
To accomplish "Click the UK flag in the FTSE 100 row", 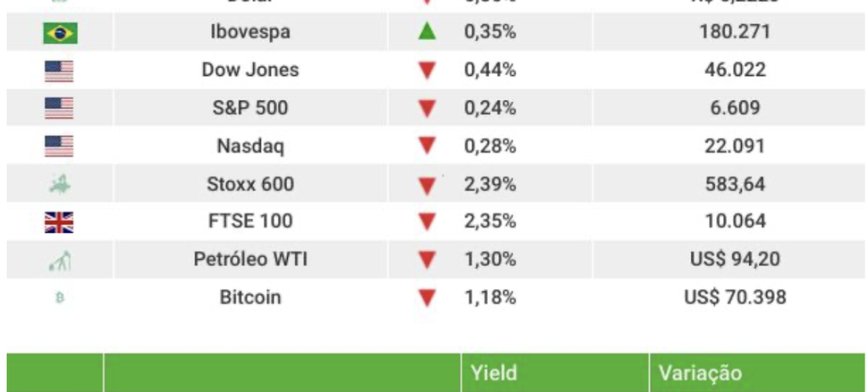I will coord(59,221).
